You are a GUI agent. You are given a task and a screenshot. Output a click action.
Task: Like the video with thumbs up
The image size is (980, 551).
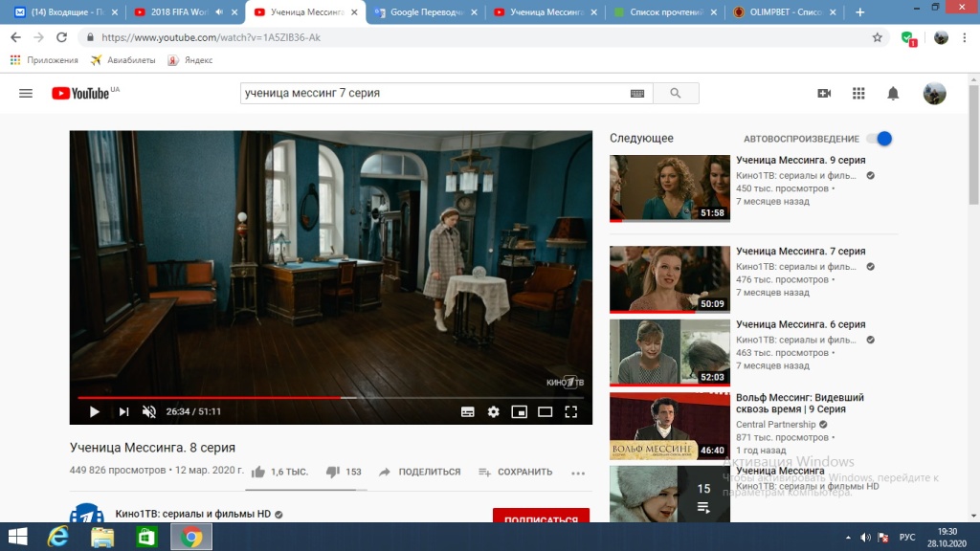pos(258,472)
